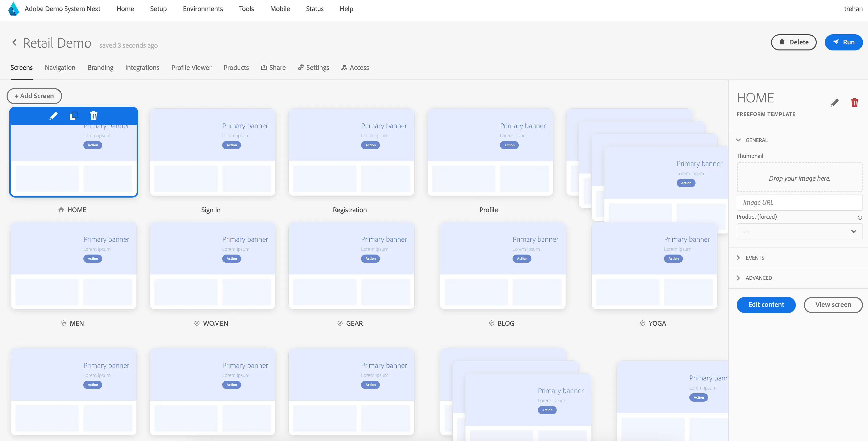Click the edit pencil on HOME screen card
Image resolution: width=868 pixels, height=441 pixels.
(53, 116)
